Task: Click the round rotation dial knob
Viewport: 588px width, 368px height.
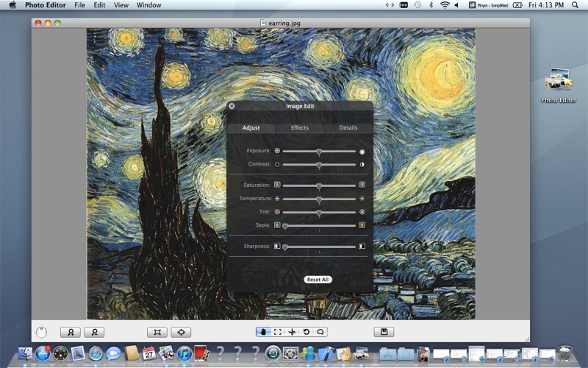Action: pyautogui.click(x=41, y=333)
